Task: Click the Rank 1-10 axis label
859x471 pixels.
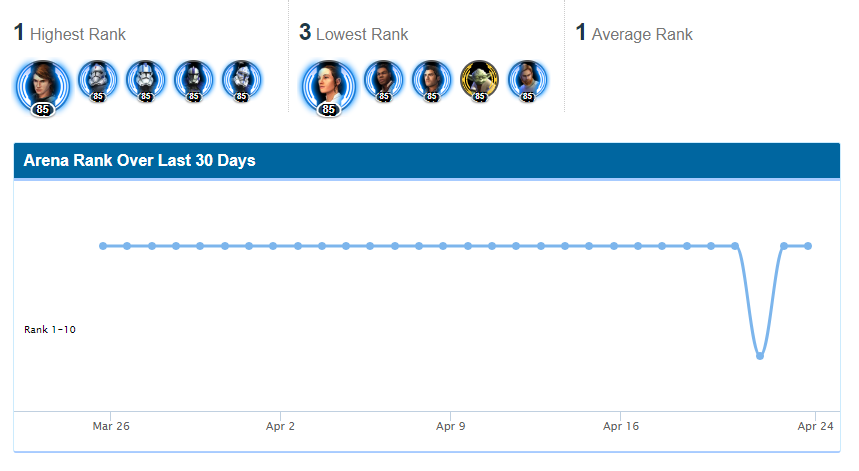Action: (x=50, y=330)
